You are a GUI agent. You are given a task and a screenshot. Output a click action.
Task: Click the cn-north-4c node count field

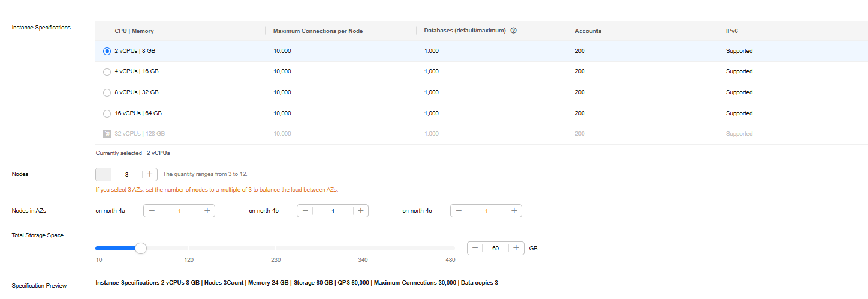(x=486, y=211)
